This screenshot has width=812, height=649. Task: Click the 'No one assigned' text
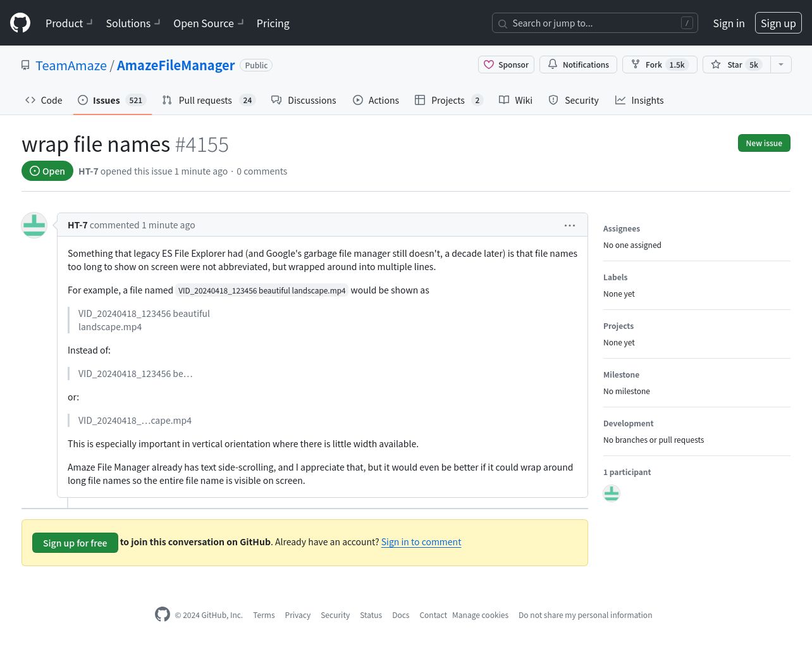point(632,245)
